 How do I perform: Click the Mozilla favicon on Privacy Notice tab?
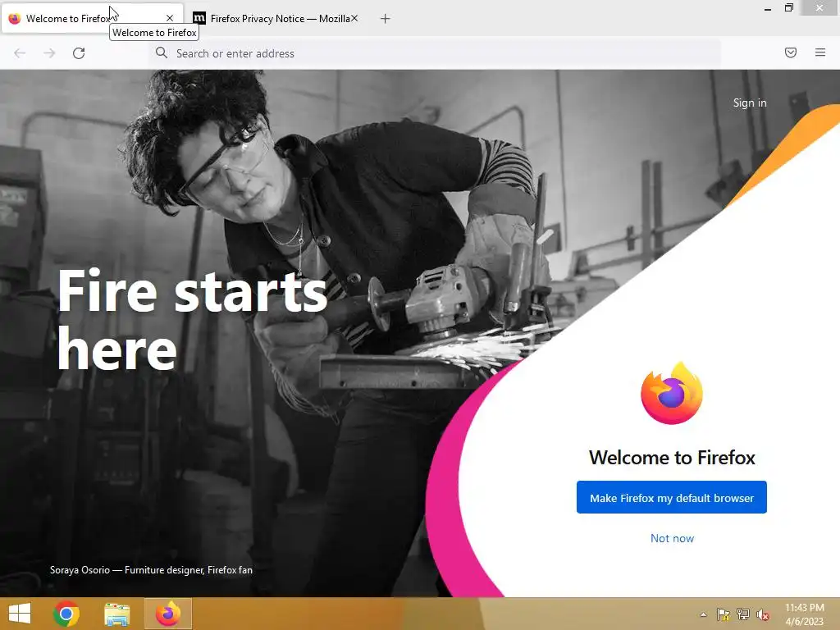(x=199, y=18)
